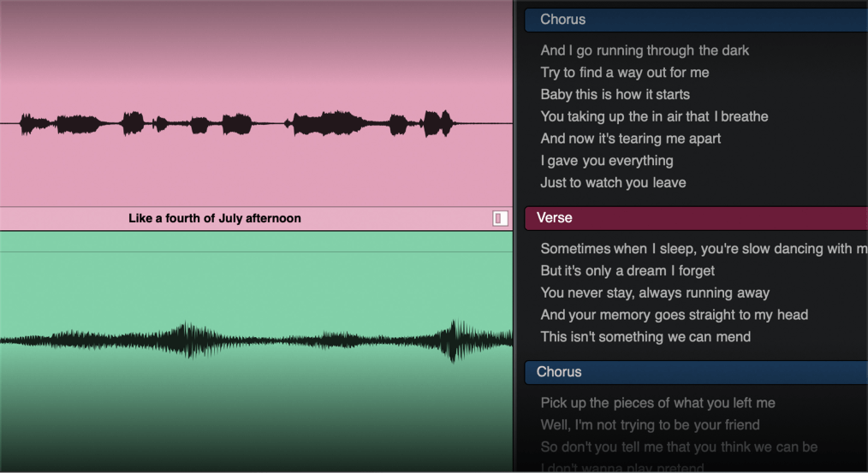
Task: Select the first Chorus section header
Action: (696, 20)
